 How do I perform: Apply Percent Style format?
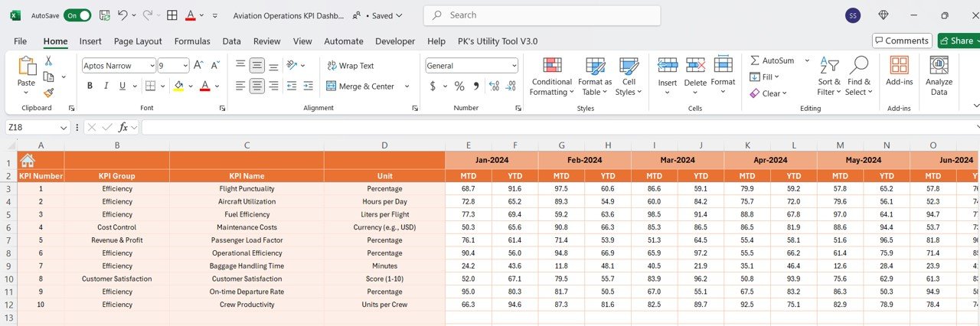tap(459, 86)
